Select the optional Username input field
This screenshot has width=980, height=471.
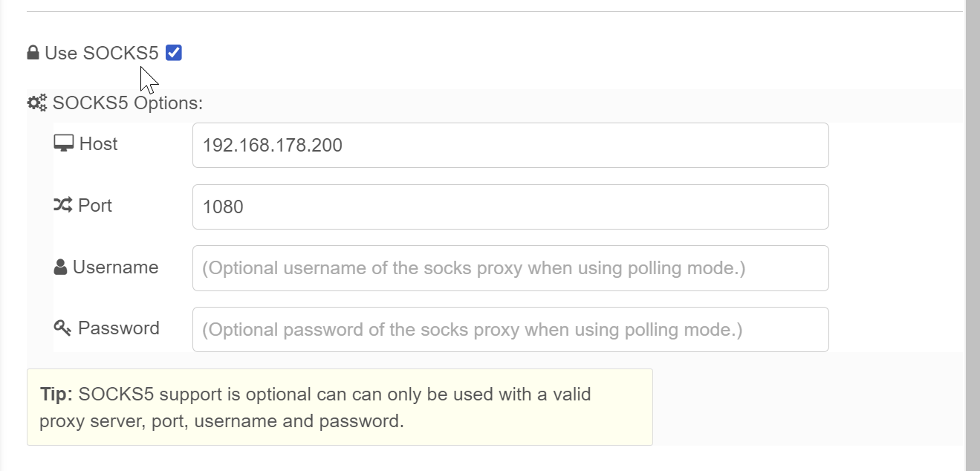(510, 268)
